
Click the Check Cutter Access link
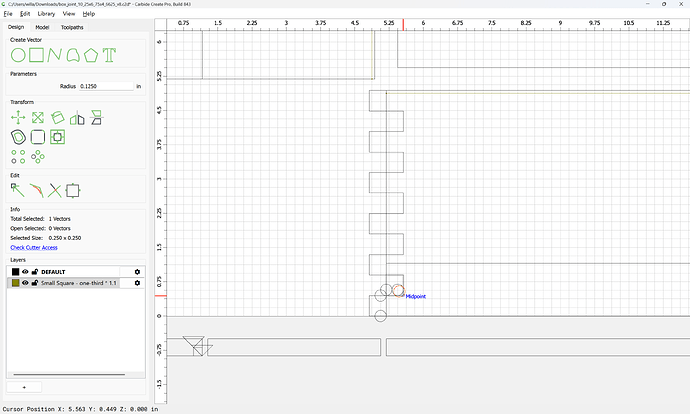click(34, 248)
